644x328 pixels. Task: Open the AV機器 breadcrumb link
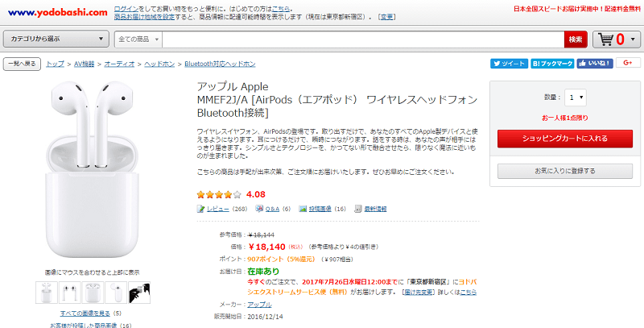[85, 64]
